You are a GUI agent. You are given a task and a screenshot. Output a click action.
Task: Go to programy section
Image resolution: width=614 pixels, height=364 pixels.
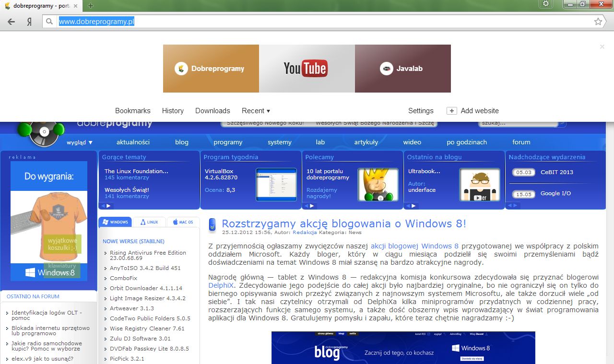point(228,142)
